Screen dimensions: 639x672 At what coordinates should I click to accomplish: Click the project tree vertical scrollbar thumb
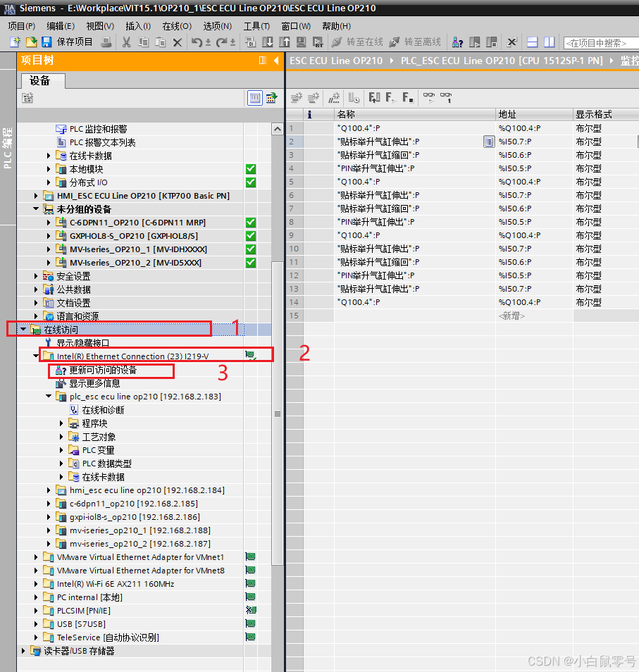278,413
